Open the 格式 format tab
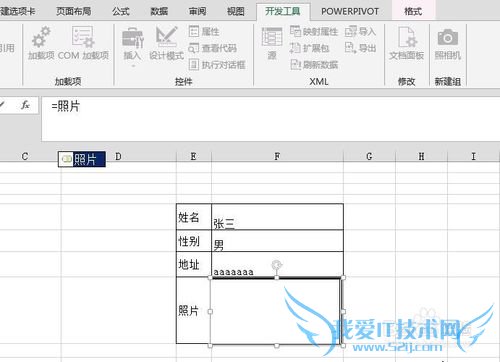This screenshot has width=500, height=362. [413, 11]
